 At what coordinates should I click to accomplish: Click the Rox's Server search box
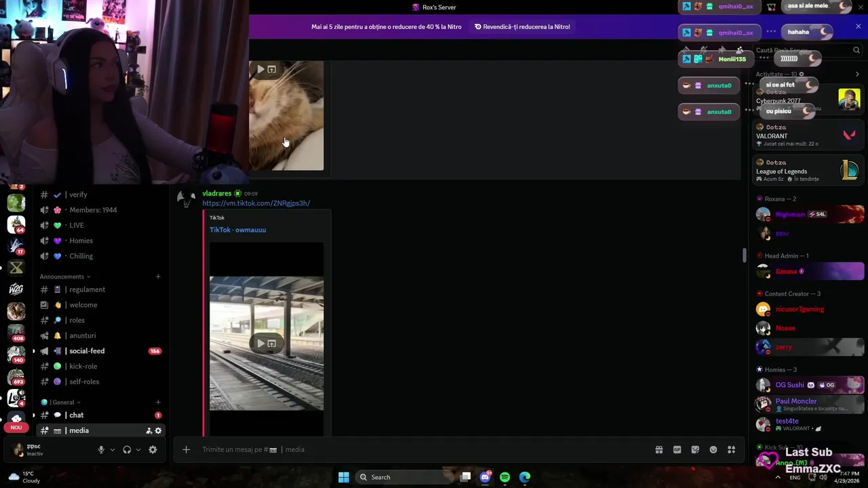pyautogui.click(x=807, y=50)
